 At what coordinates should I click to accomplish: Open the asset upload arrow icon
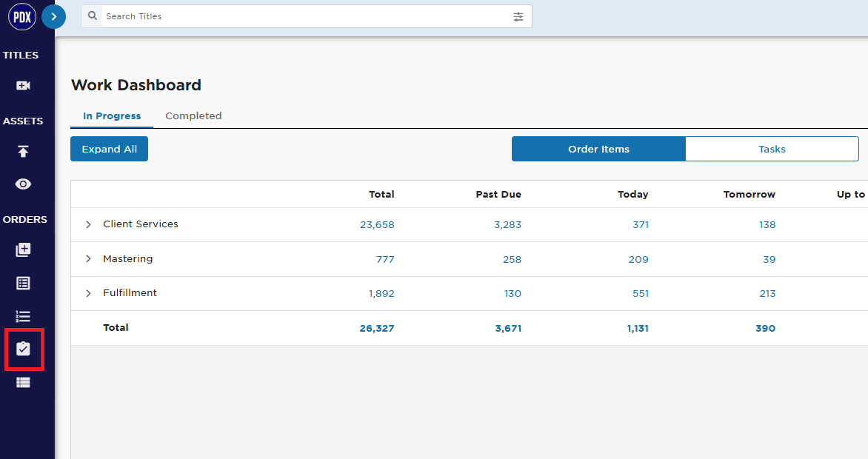pyautogui.click(x=23, y=151)
